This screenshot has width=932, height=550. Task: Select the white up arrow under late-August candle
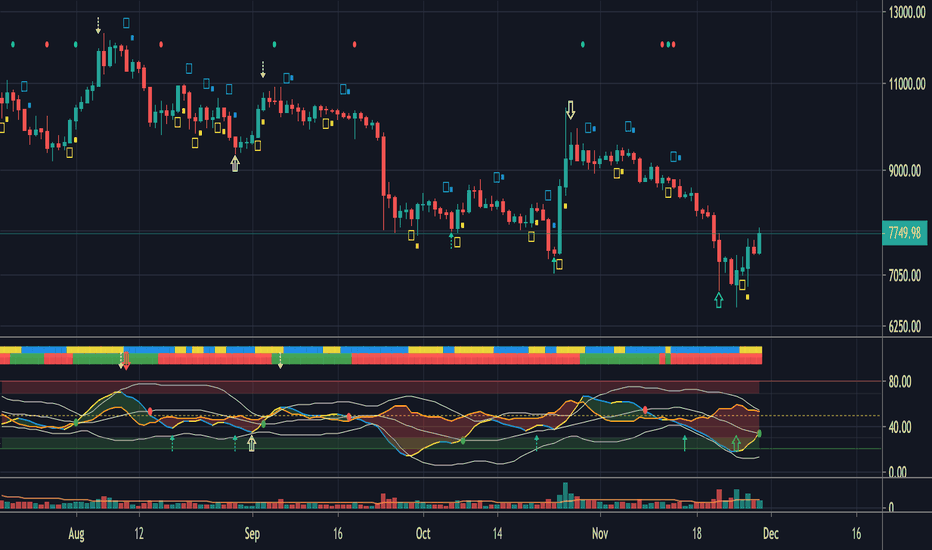(x=235, y=164)
